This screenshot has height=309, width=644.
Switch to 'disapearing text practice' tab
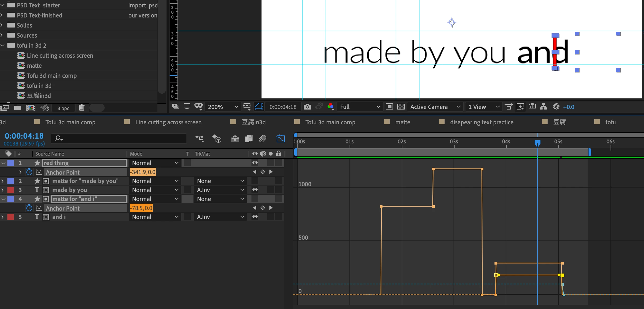[x=481, y=122]
